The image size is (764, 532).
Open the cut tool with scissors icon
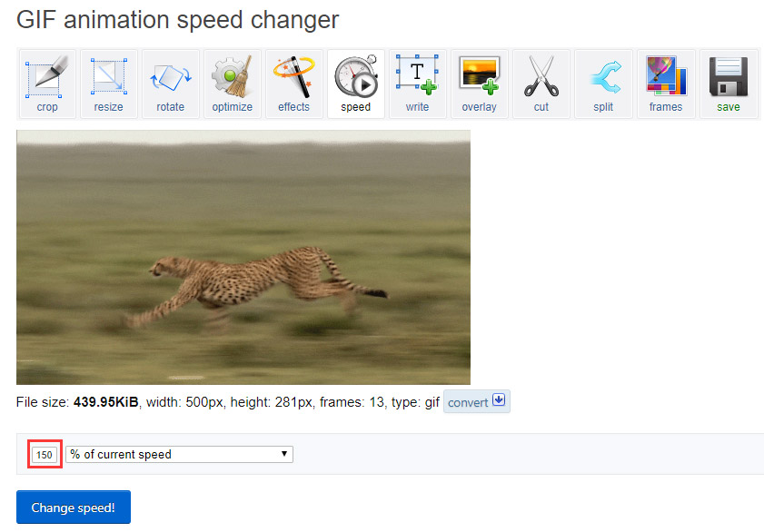tap(541, 84)
